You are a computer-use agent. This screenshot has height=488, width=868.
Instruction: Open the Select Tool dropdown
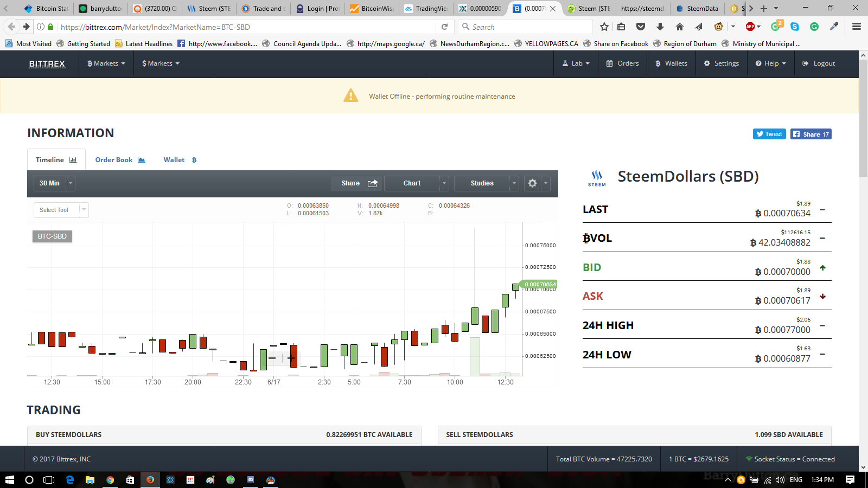point(61,210)
